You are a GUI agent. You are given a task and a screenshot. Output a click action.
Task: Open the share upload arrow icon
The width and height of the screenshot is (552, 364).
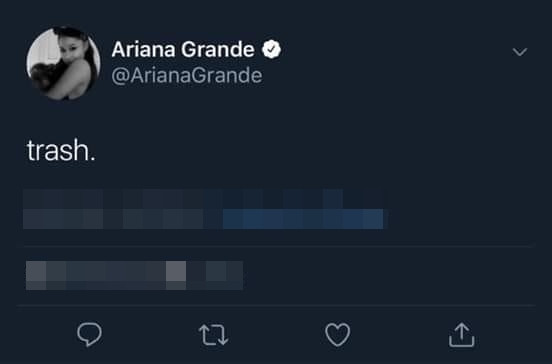click(x=462, y=335)
